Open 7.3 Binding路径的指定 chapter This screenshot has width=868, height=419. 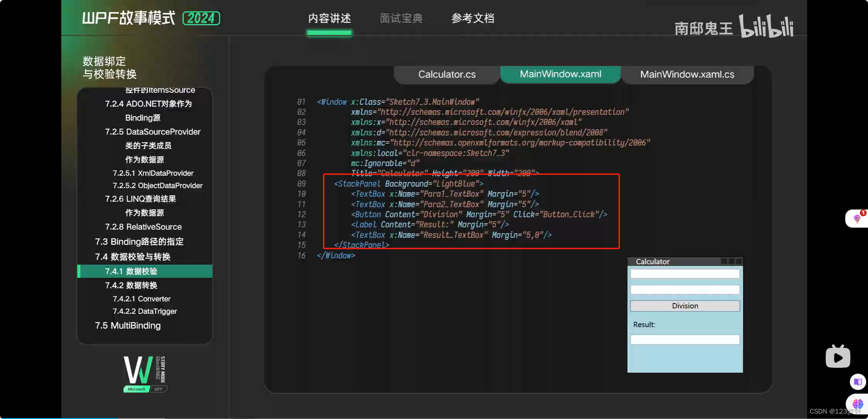pyautogui.click(x=139, y=242)
